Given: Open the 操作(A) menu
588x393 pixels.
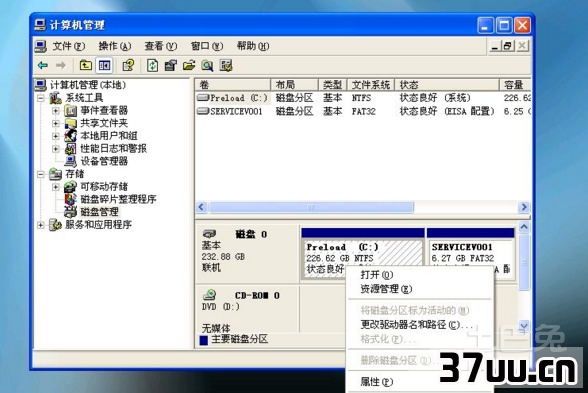Looking at the screenshot, I should coord(115,46).
